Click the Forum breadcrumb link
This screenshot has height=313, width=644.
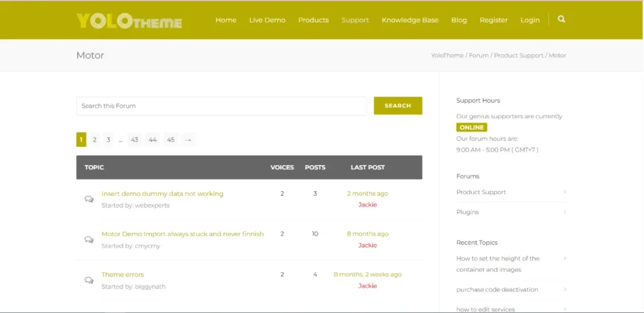click(479, 55)
